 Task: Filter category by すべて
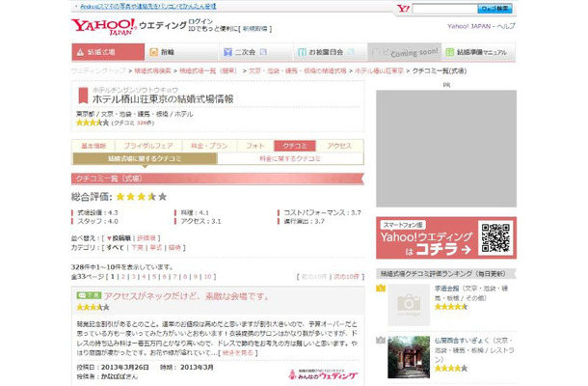[x=115, y=248]
